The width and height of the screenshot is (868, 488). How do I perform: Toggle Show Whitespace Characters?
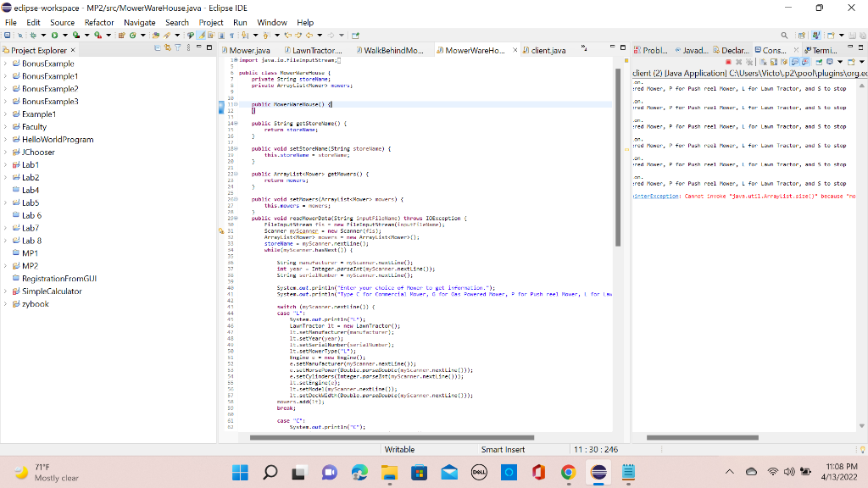click(232, 36)
